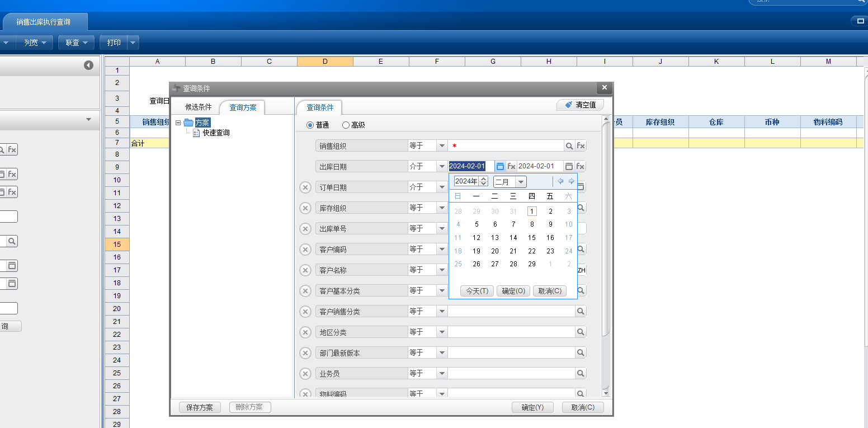868x428 pixels.
Task: Open the month dropdown showing 二月
Action: click(x=520, y=182)
